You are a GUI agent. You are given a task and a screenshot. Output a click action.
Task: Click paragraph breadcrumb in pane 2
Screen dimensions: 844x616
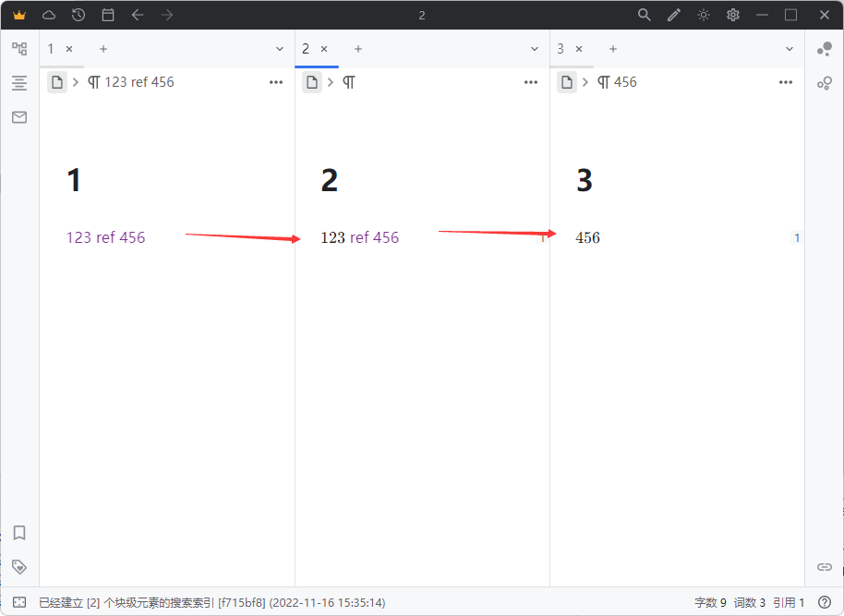349,82
